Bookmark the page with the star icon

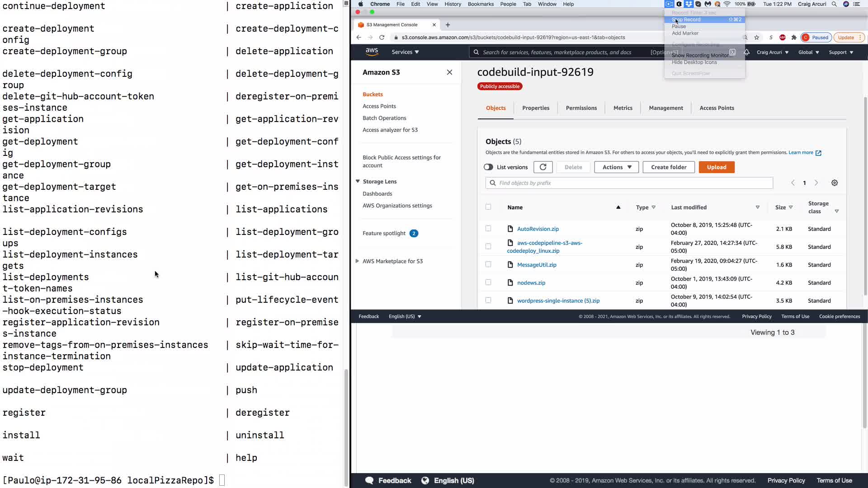point(757,38)
